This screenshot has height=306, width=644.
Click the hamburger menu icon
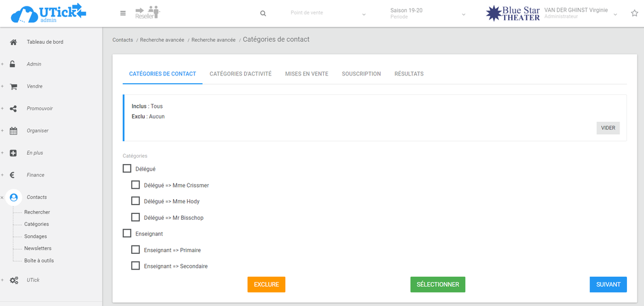click(122, 13)
